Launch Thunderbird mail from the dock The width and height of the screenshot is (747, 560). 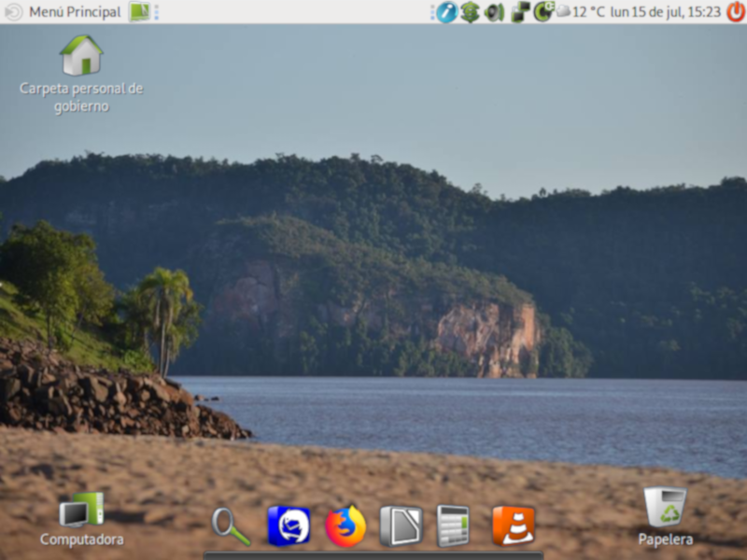tap(289, 525)
